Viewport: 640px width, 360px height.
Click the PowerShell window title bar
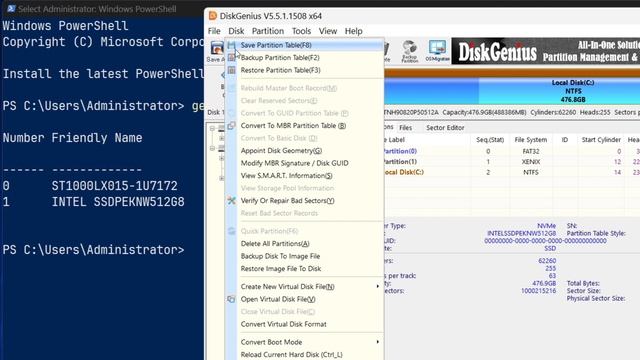(102, 9)
